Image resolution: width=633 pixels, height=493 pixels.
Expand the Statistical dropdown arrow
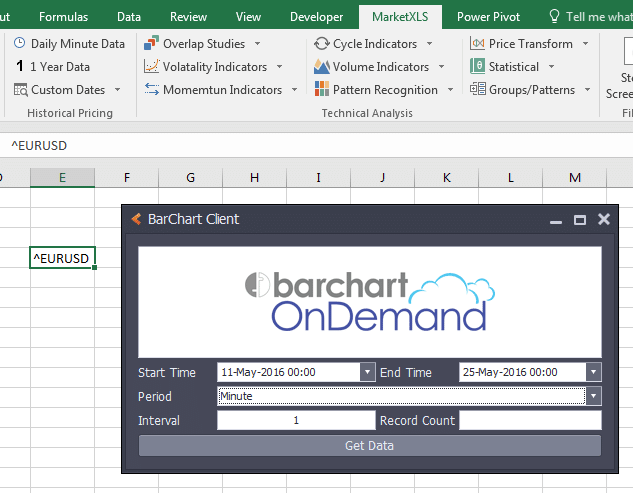click(551, 66)
